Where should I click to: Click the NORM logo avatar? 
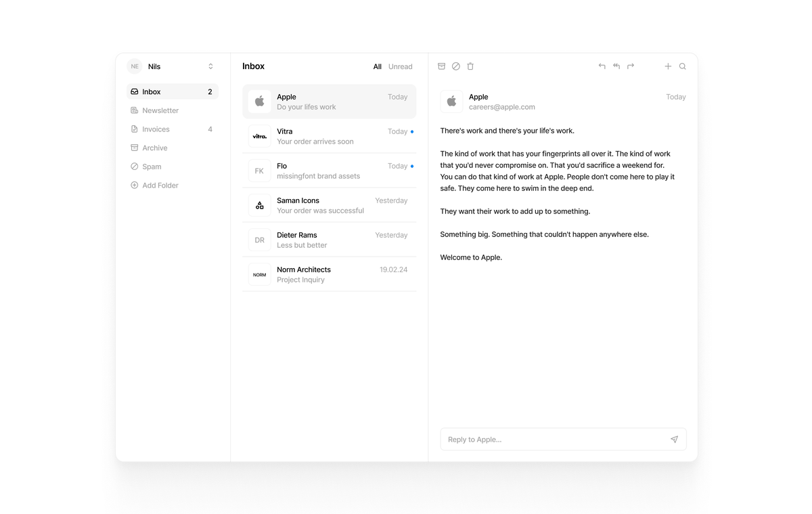pos(259,274)
